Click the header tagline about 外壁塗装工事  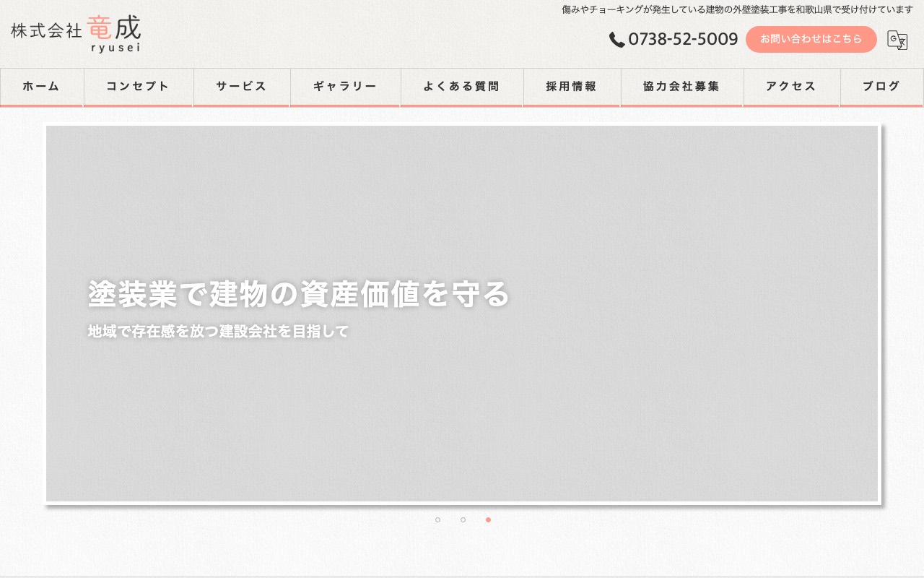click(x=737, y=9)
